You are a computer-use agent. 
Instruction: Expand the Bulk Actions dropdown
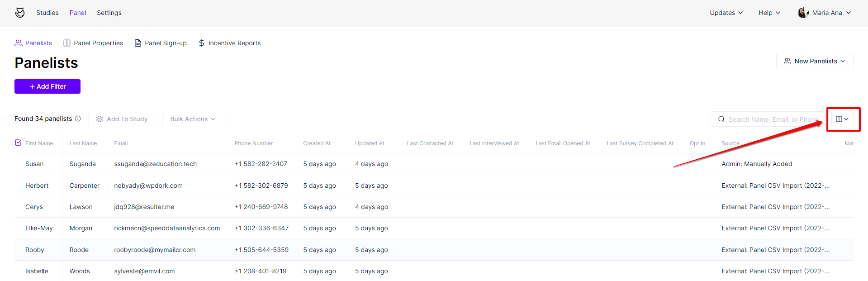[x=193, y=119]
